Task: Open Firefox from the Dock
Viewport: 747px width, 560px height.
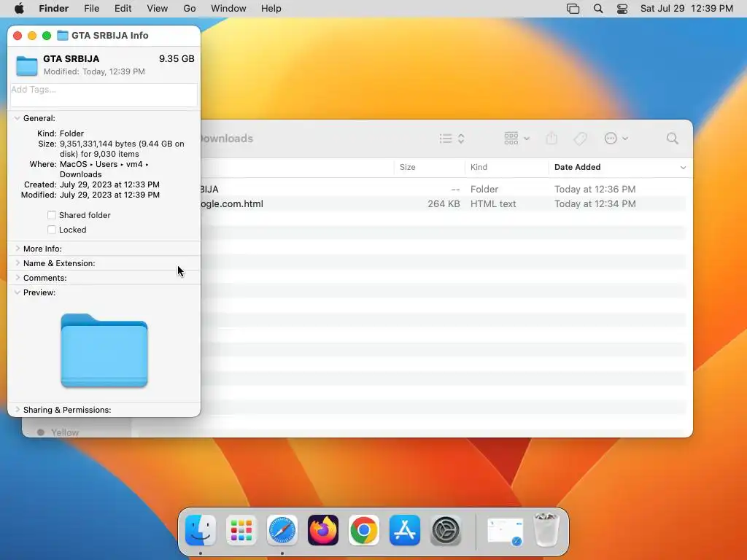Action: coord(323,530)
